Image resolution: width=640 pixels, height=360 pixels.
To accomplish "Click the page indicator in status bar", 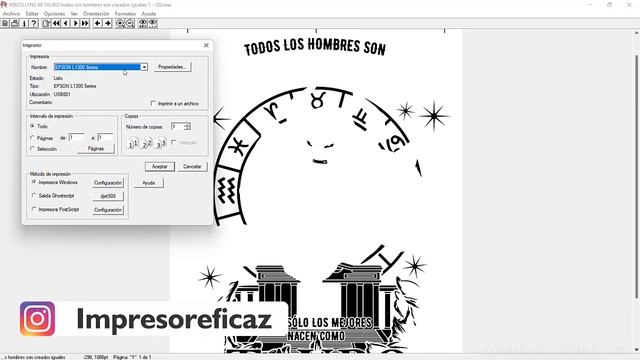I will 132,357.
